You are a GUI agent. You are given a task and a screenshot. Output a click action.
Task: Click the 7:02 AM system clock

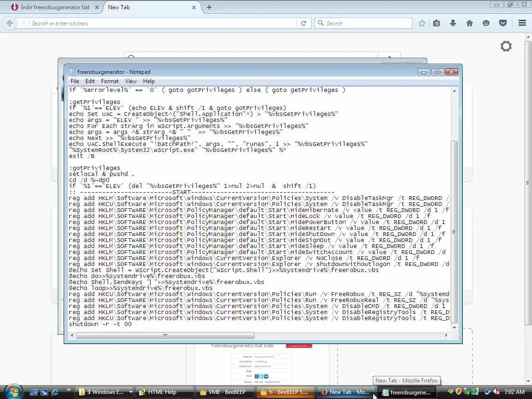click(514, 392)
